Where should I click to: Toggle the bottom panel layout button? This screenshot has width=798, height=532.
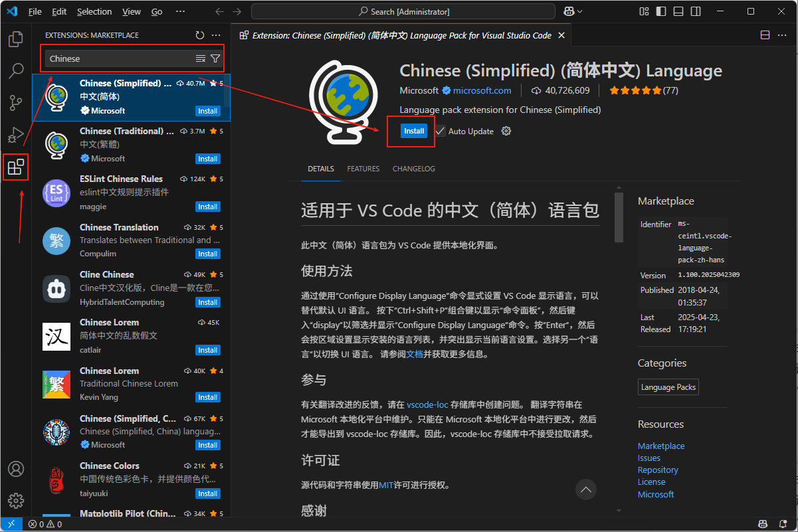676,11
